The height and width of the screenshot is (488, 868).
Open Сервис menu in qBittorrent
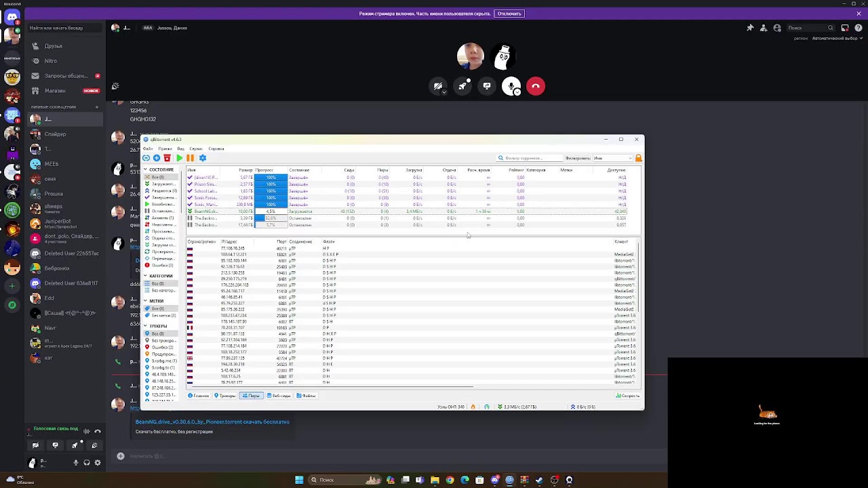tap(197, 148)
